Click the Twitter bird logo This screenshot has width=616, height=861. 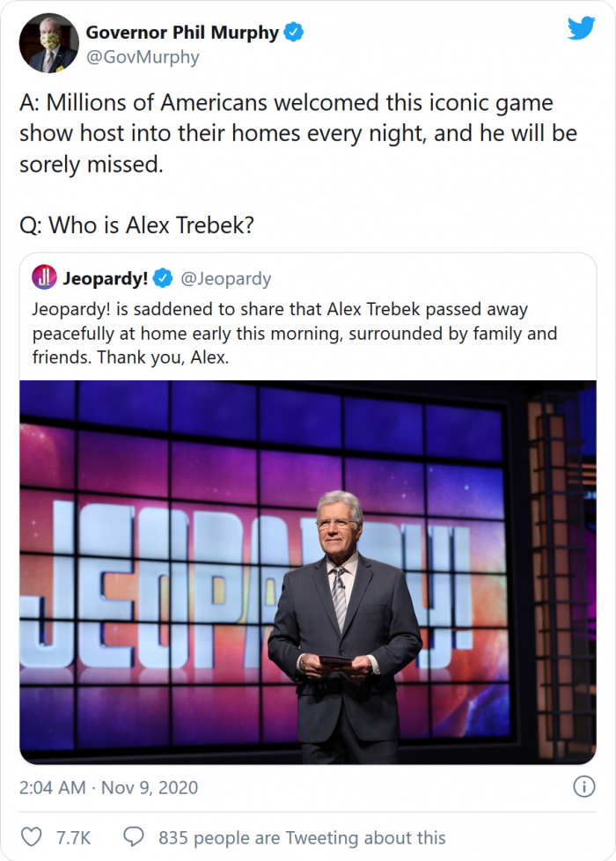pos(581,29)
